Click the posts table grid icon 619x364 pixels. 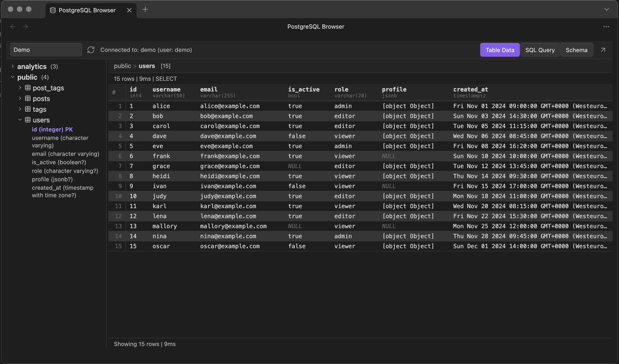[x=28, y=99]
